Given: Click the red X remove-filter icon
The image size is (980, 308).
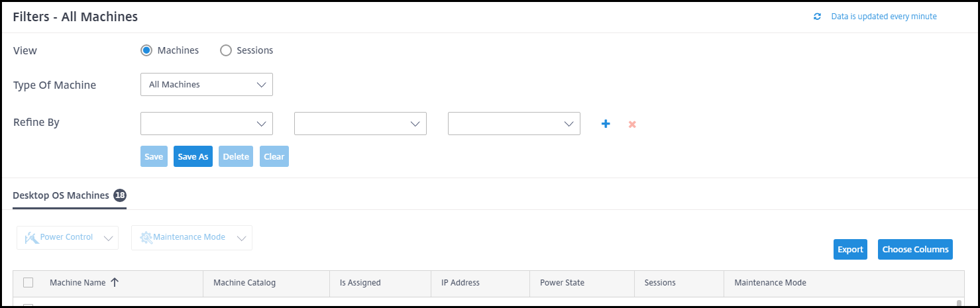Looking at the screenshot, I should click(x=632, y=124).
